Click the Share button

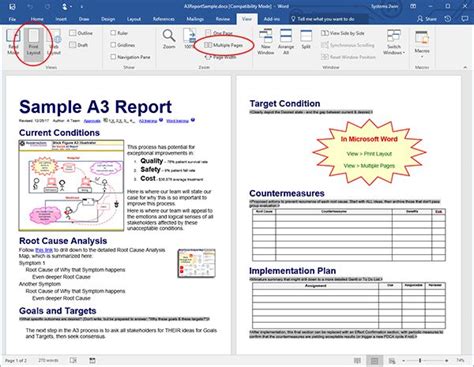[427, 19]
